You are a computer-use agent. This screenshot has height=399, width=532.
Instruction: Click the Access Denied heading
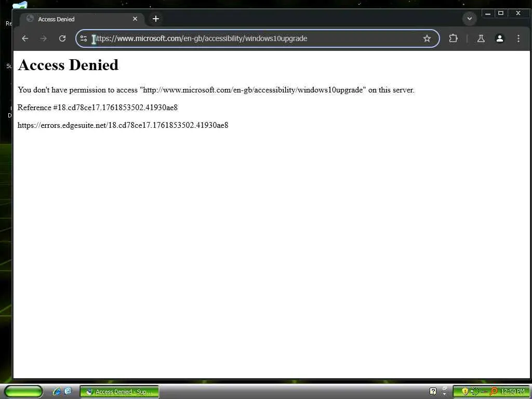point(68,65)
